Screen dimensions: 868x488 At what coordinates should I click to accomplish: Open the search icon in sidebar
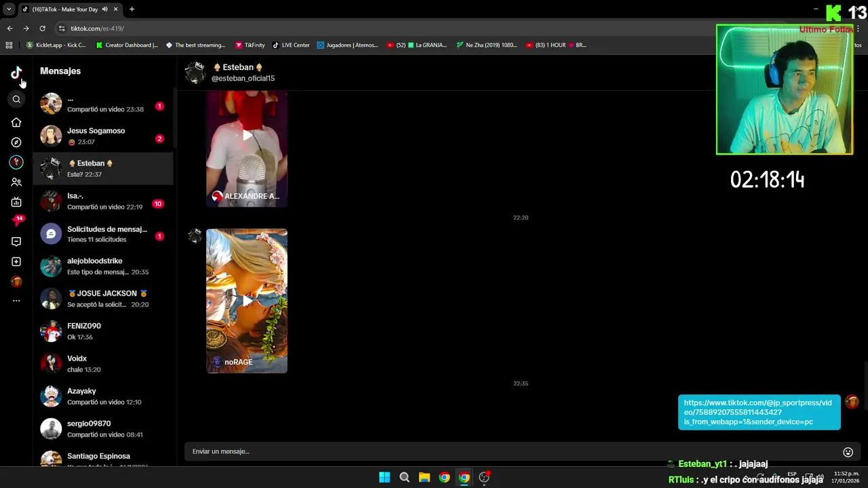point(16,100)
